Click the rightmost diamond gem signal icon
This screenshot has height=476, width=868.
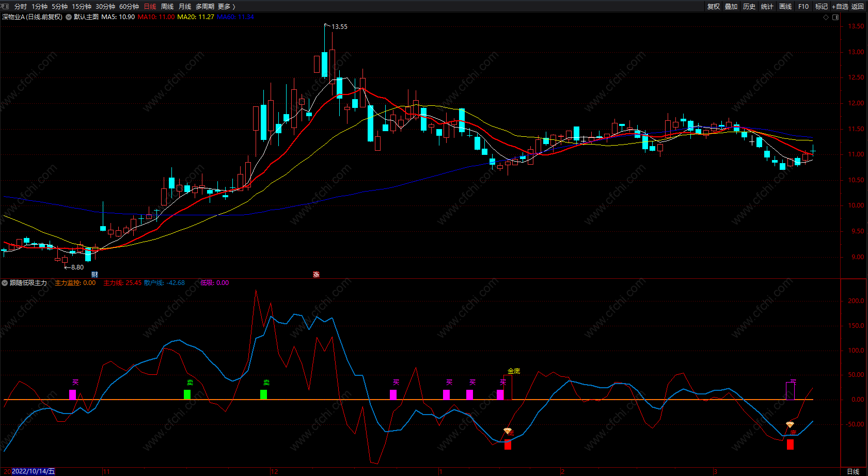click(x=790, y=425)
